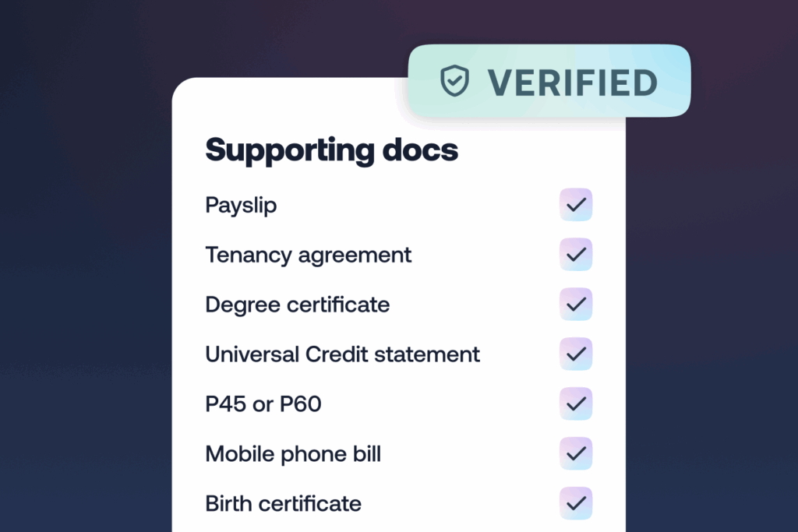798x532 pixels.
Task: Select the Payslip label
Action: [x=241, y=206]
